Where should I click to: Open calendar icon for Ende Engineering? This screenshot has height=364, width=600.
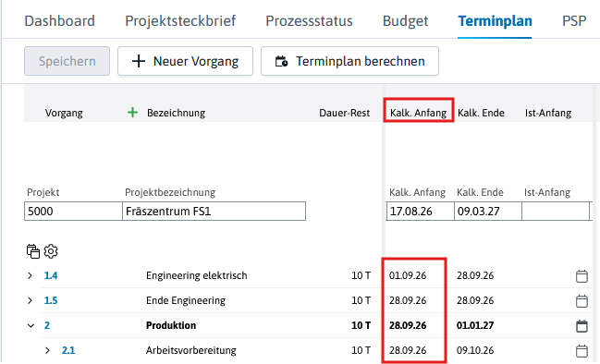582,300
